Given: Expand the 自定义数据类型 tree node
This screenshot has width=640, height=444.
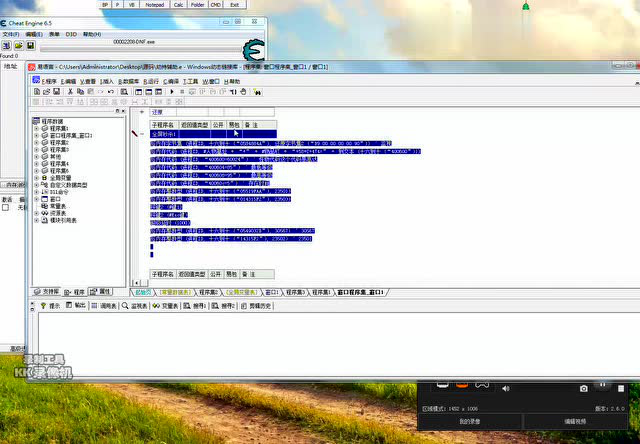Looking at the screenshot, I should (x=36, y=185).
